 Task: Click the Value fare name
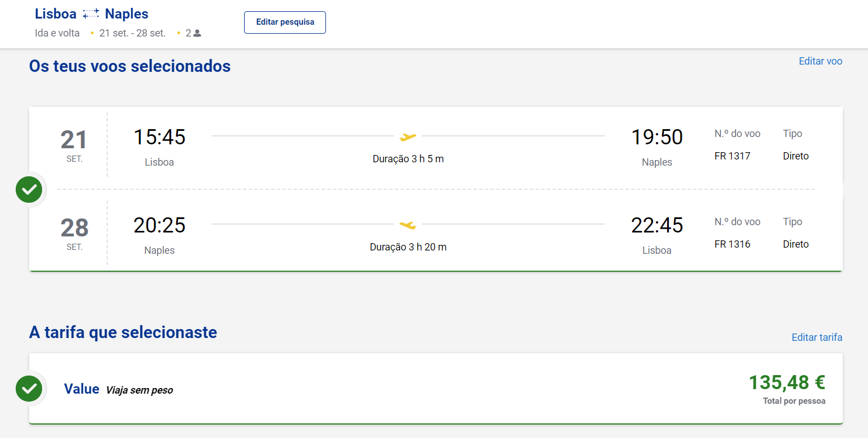pos(82,389)
